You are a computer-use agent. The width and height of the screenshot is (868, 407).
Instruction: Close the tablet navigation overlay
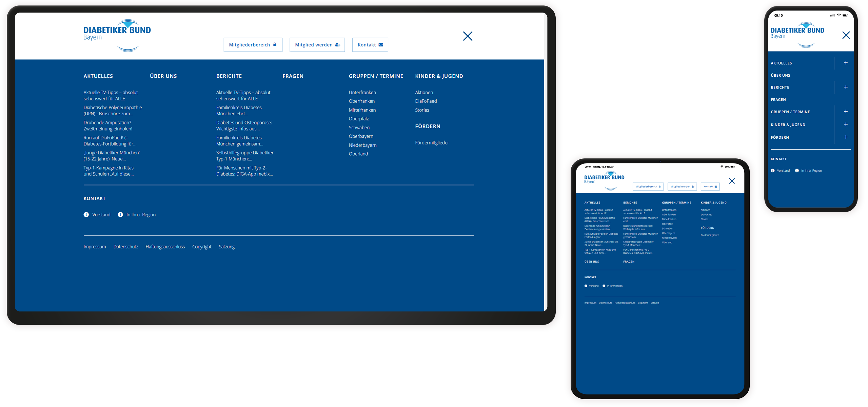coord(732,181)
